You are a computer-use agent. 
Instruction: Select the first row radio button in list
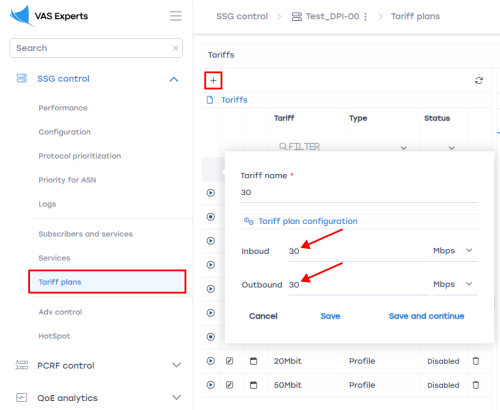click(x=210, y=193)
